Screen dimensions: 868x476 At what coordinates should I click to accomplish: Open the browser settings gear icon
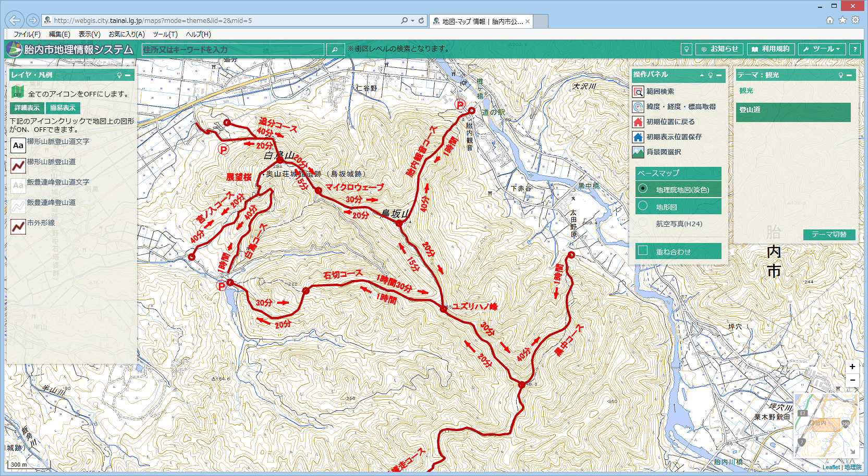click(x=855, y=20)
